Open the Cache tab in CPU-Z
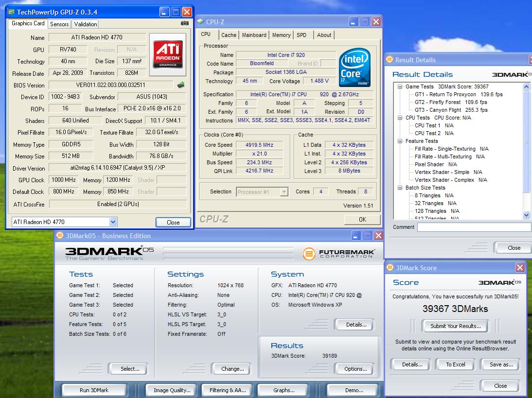 pos(229,35)
